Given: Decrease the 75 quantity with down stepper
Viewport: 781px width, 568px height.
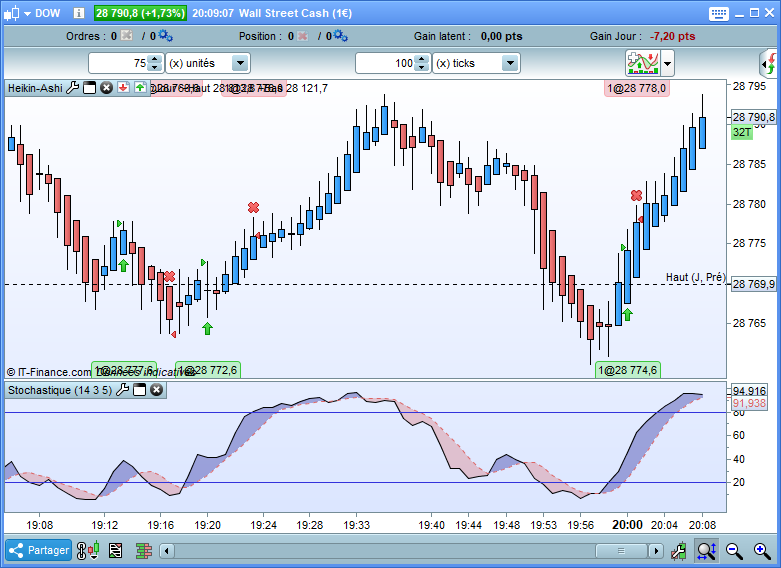Looking at the screenshot, I should [x=155, y=68].
